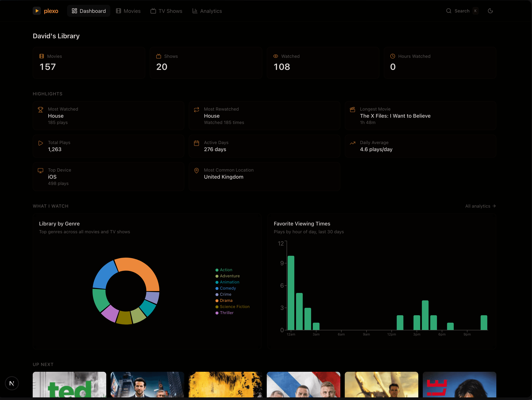The height and width of the screenshot is (400, 532).
Task: Click the Next.js N badge button
Action: click(x=12, y=383)
